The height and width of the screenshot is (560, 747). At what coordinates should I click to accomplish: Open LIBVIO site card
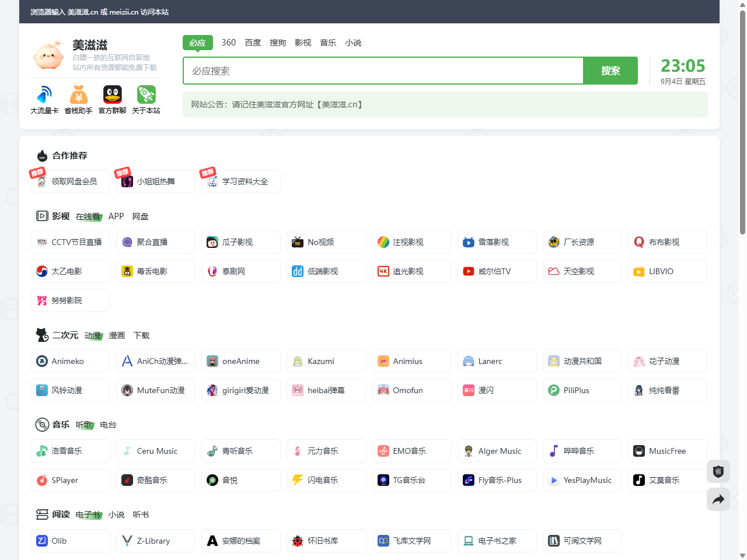[x=668, y=271]
